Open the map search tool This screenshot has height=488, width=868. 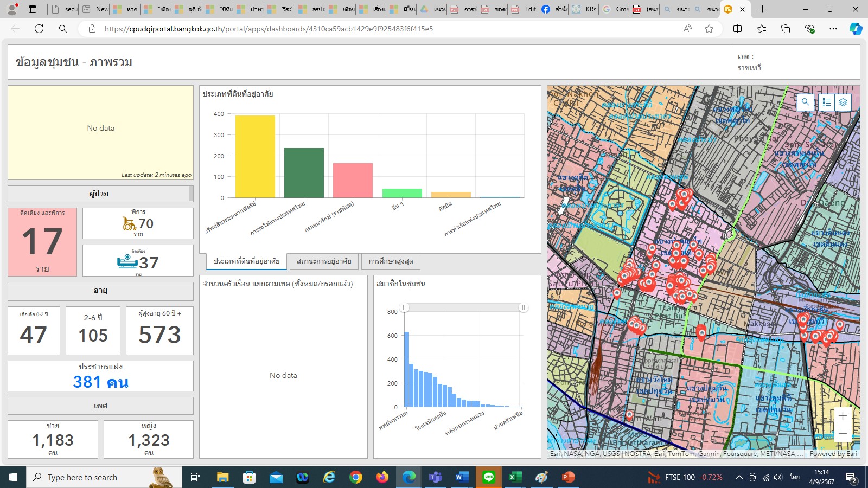click(806, 102)
